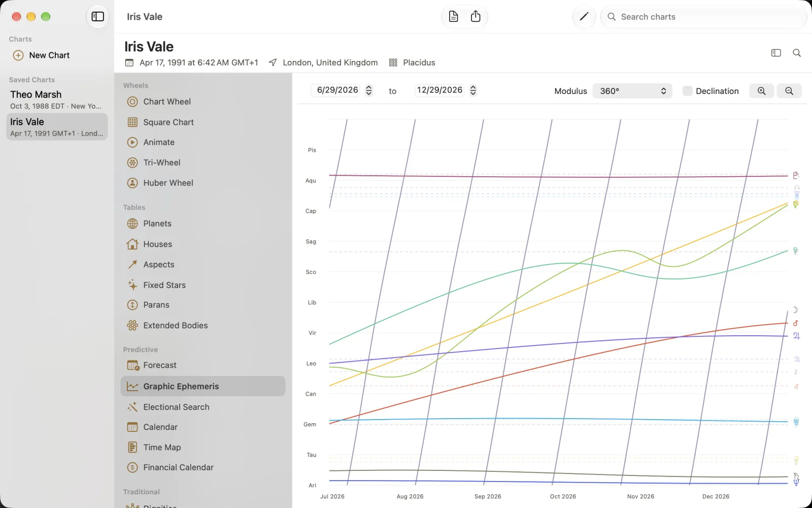Select the Iris Vale saved chart
This screenshot has height=508, width=812.
coord(57,127)
